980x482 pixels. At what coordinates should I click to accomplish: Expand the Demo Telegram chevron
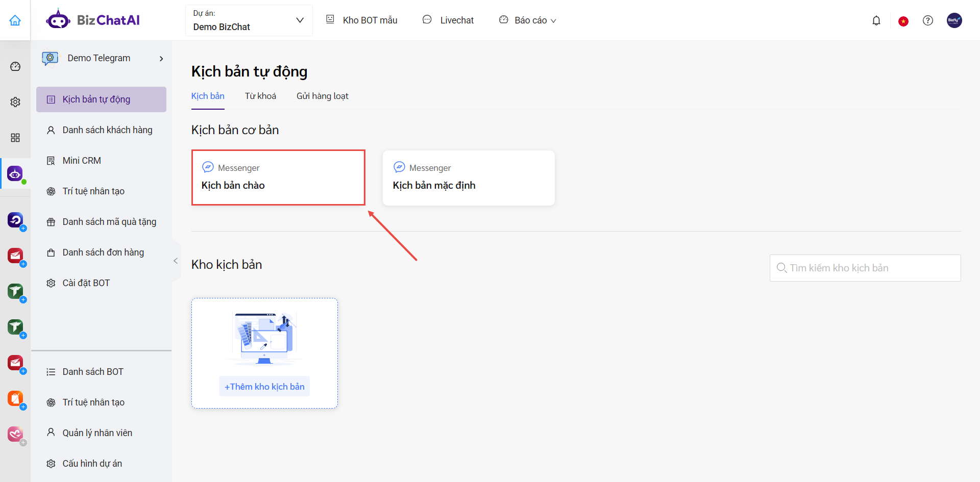tap(161, 59)
